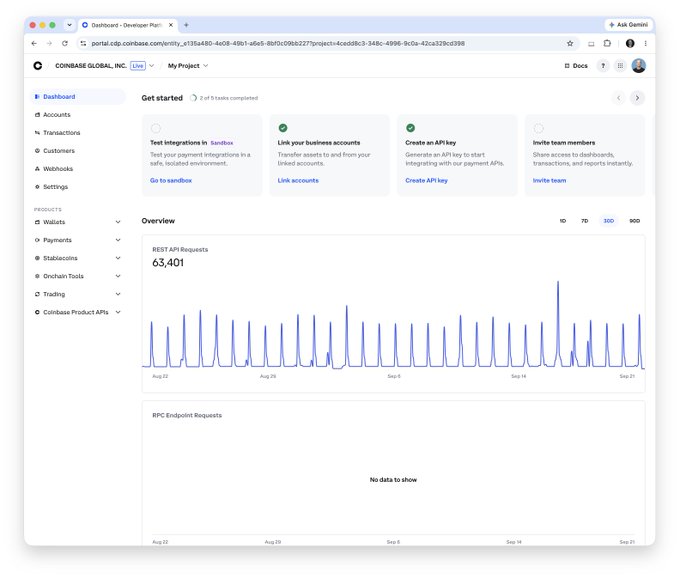Expand the Wallets section chevron
The width and height of the screenshot is (680, 578).
click(x=118, y=222)
